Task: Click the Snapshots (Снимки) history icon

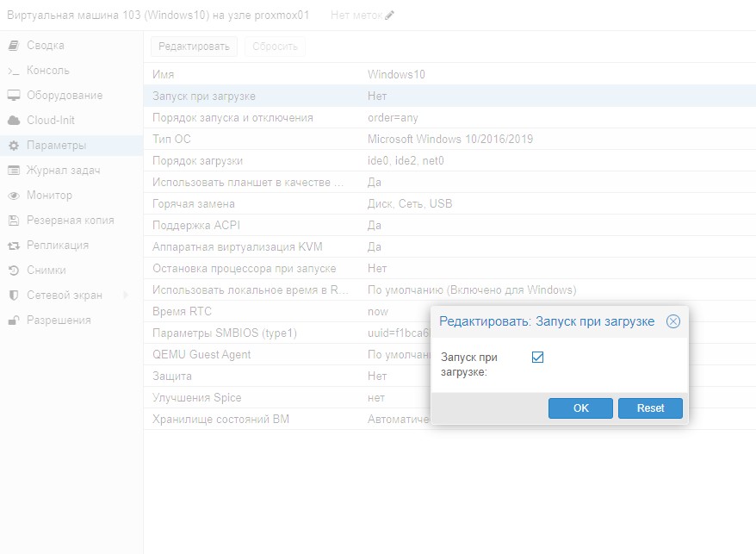Action: (14, 271)
